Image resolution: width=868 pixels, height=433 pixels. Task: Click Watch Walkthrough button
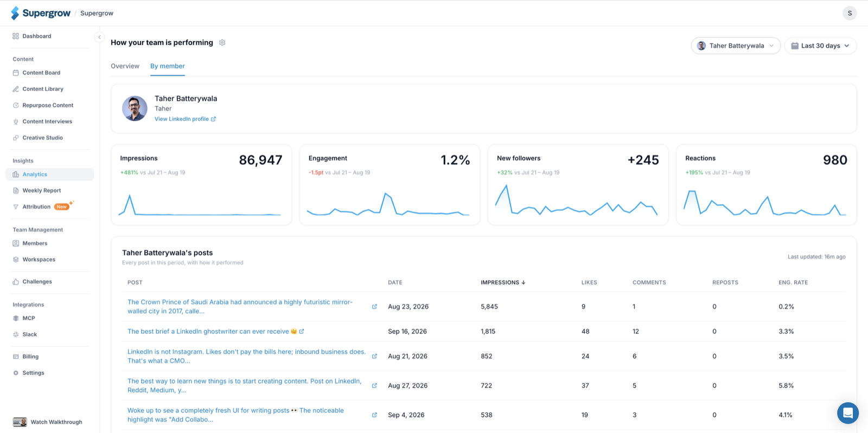(48, 422)
